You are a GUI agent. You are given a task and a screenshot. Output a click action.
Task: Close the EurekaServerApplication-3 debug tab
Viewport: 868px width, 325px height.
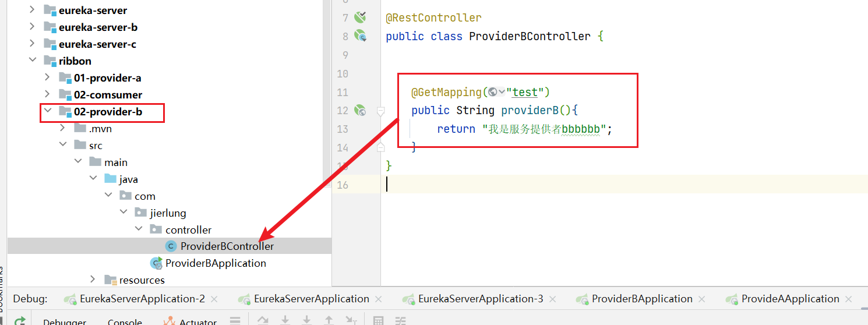coord(553,299)
